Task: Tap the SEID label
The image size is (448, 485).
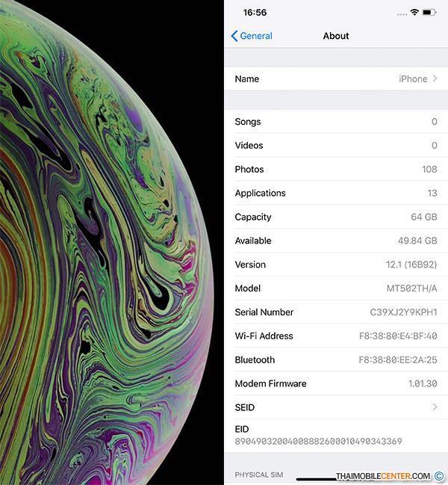Action: (244, 407)
